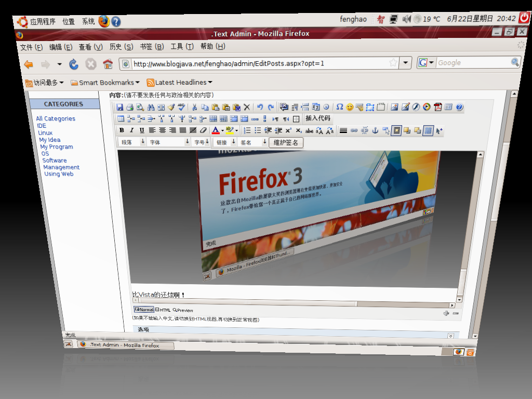
Task: Click the Redo arrow in editor
Action: click(x=270, y=107)
